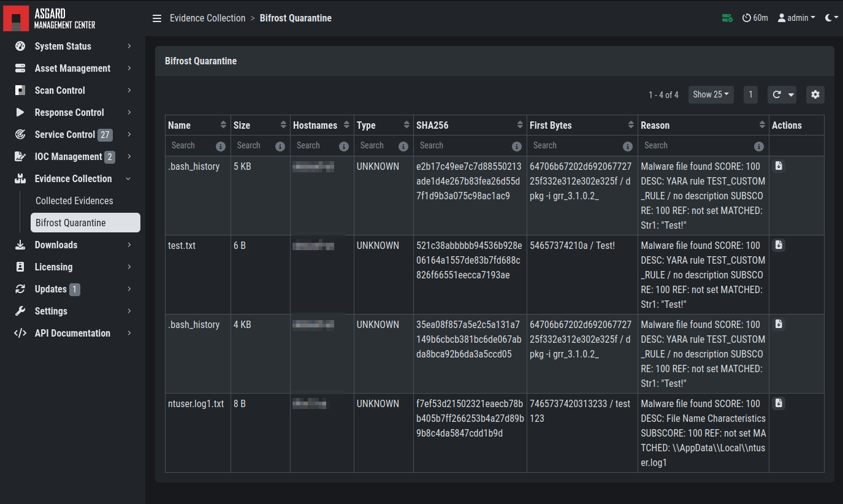Open IOC Management menu
The width and height of the screenshot is (843, 504).
73,157
